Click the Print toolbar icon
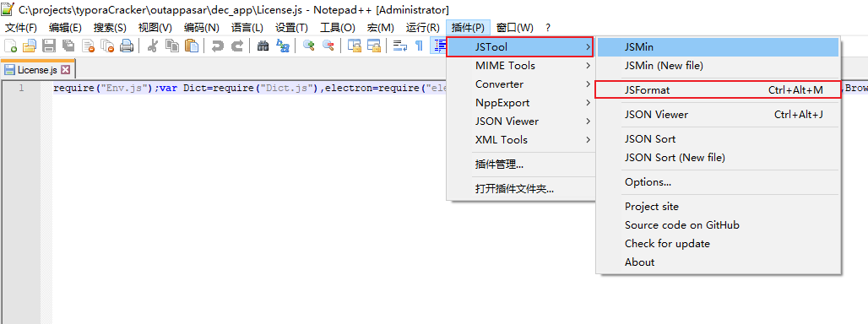 [127, 46]
